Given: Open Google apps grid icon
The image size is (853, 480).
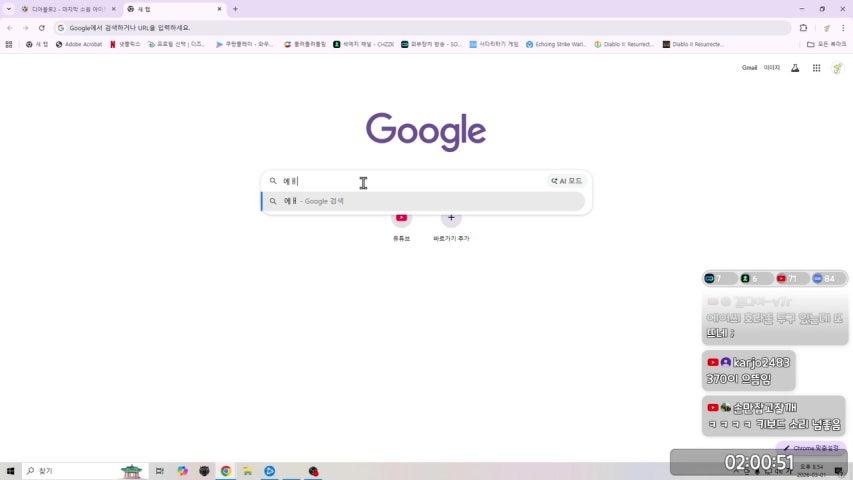Looking at the screenshot, I should pos(816,68).
